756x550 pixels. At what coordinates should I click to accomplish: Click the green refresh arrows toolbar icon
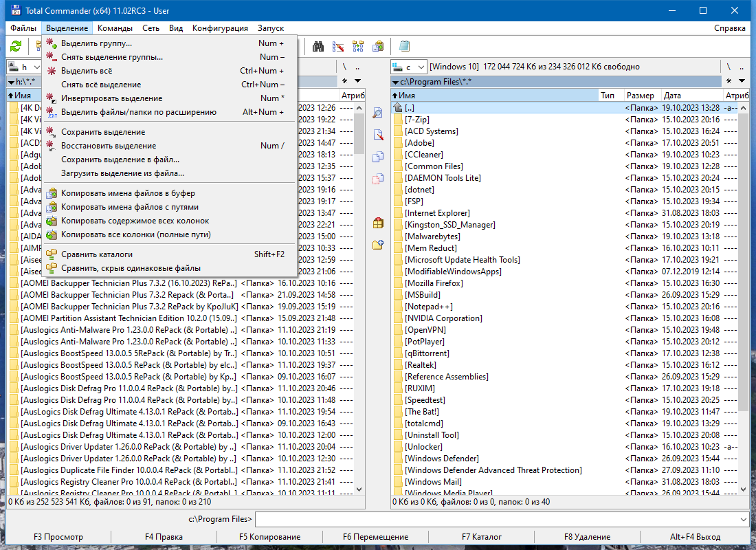[16, 46]
